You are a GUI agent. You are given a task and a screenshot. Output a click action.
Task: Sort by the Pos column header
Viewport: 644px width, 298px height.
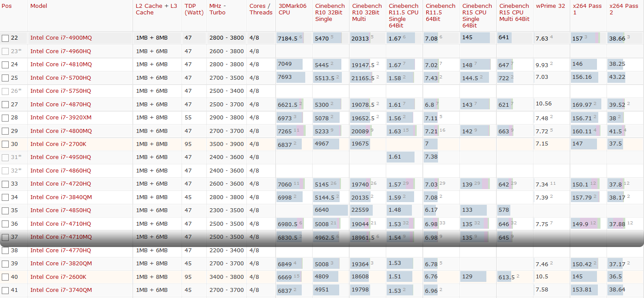coord(7,6)
